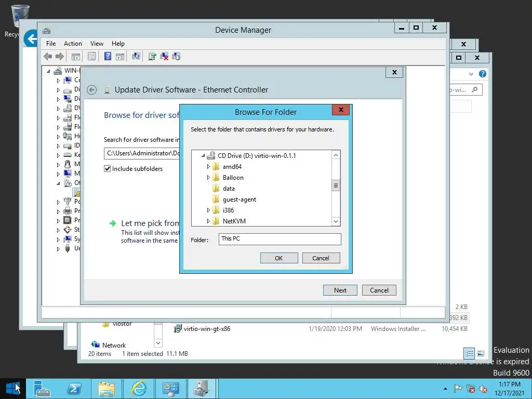
Task: Toggle the Show/Hide Action Pane toolbar icon
Action: 120,56
